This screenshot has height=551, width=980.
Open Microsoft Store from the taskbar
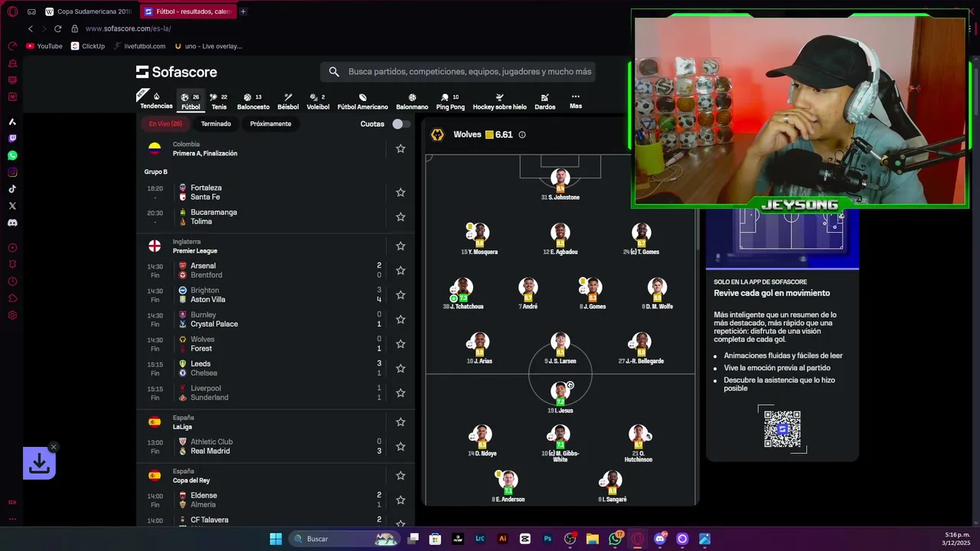435,539
